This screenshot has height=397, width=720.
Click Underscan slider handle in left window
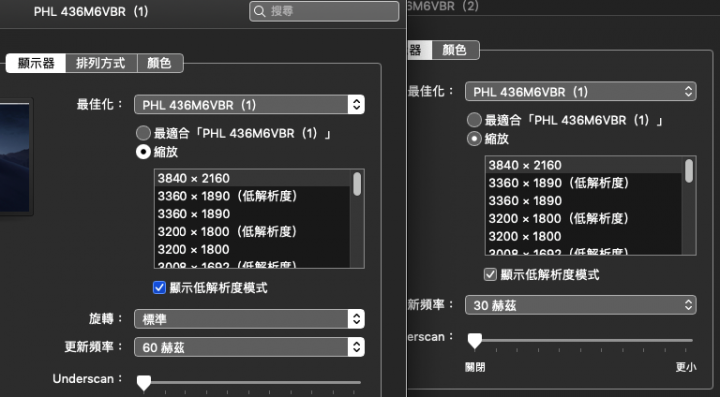pos(144,383)
